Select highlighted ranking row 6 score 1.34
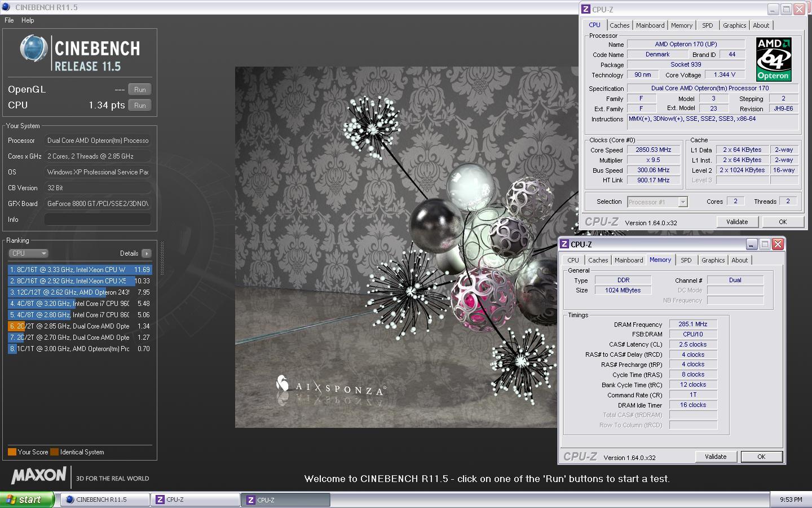 (x=80, y=326)
